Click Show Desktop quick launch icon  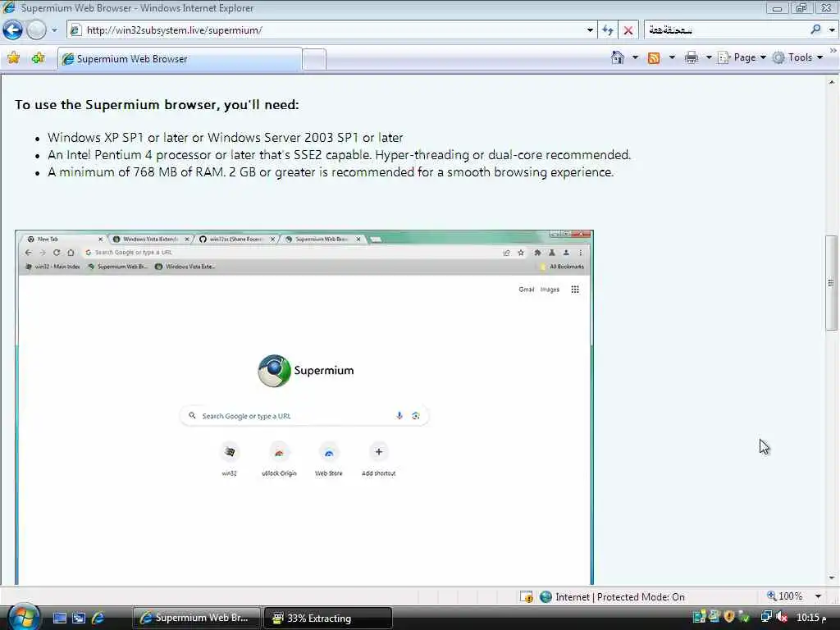(59, 618)
